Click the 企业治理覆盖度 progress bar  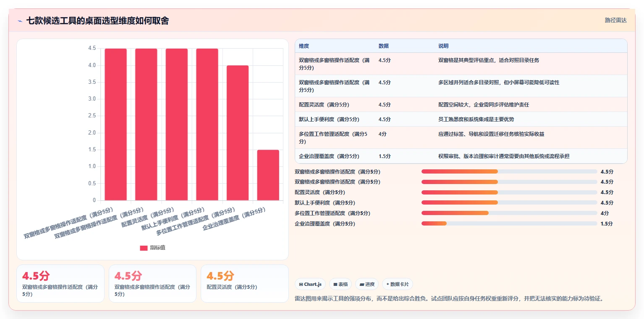click(x=509, y=223)
